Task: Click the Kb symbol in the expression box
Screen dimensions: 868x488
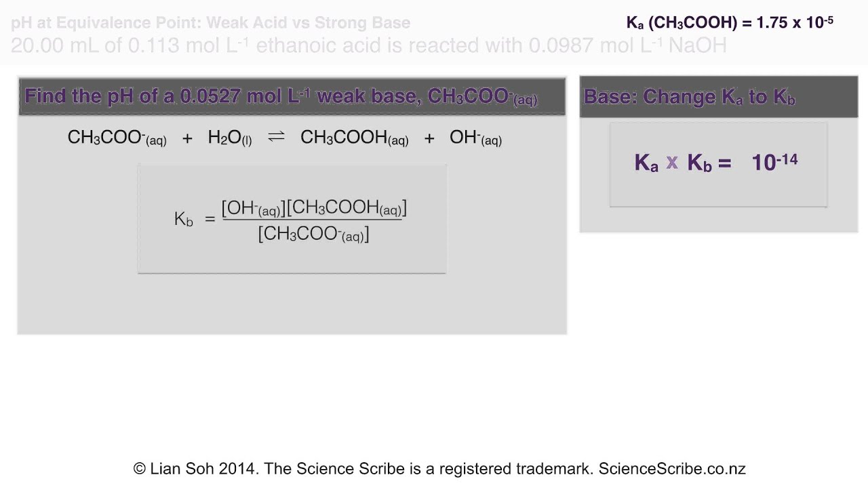Action: [x=184, y=219]
